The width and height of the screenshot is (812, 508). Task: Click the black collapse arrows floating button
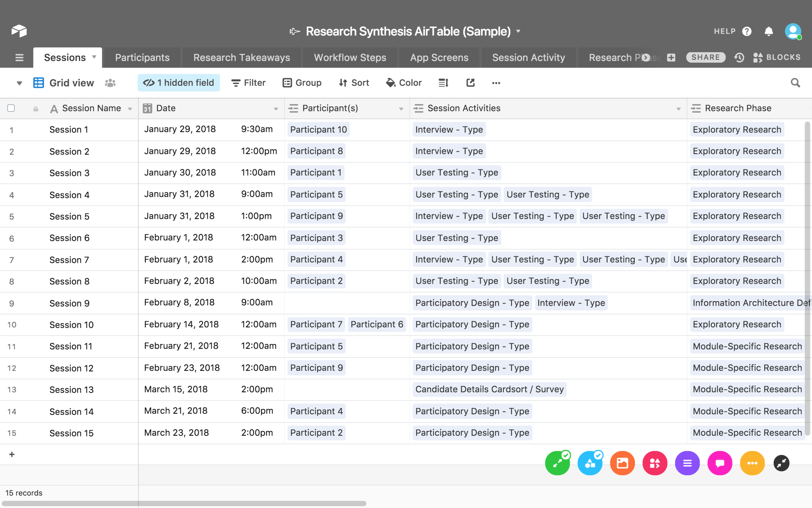pos(781,463)
